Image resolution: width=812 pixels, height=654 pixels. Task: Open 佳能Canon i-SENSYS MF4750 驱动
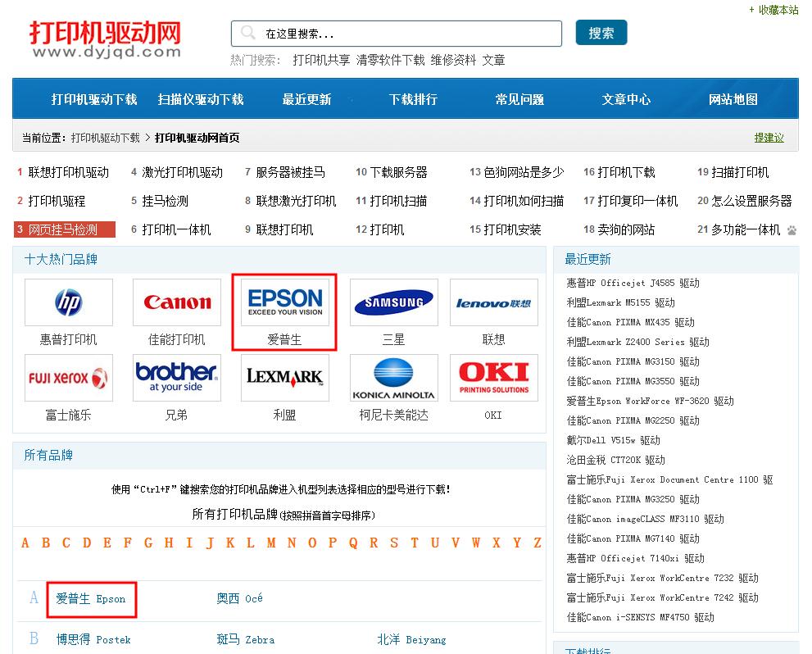point(640,618)
